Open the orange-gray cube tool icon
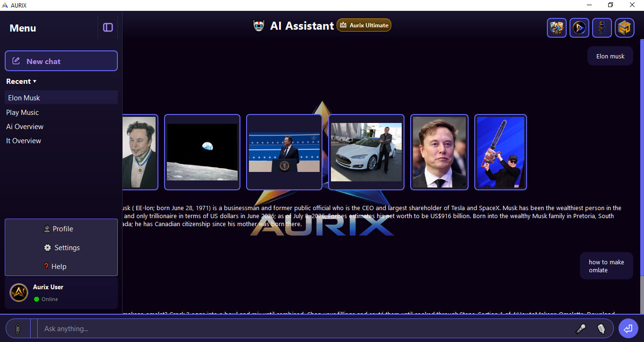The image size is (644, 342). tap(625, 28)
